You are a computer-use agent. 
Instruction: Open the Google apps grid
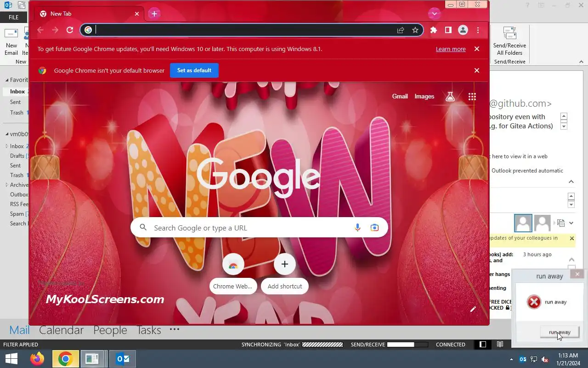[472, 96]
